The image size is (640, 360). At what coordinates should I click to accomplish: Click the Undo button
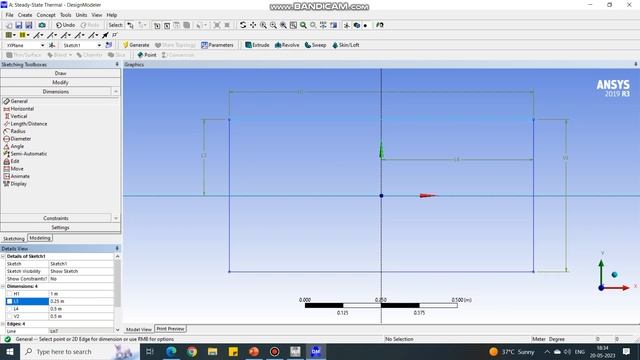65,25
